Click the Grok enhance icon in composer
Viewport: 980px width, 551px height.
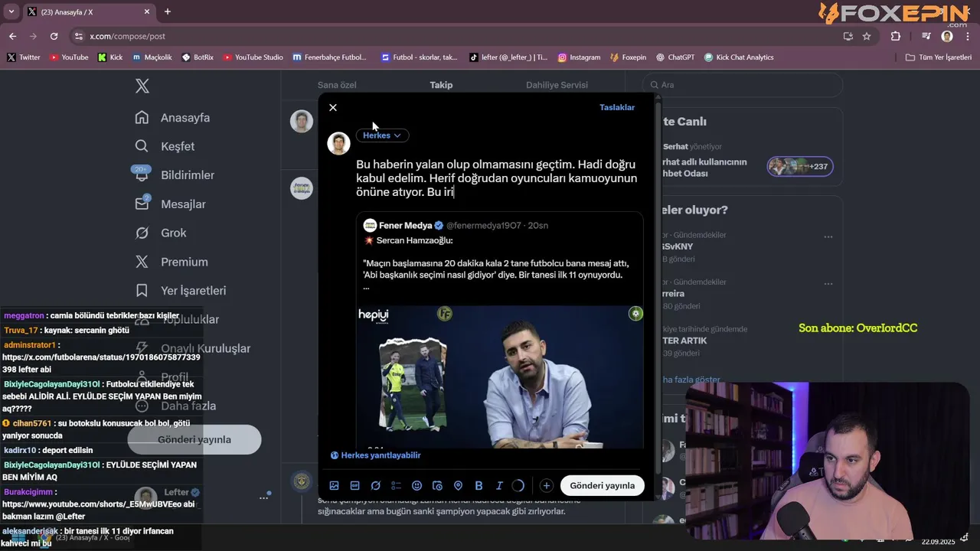375,485
